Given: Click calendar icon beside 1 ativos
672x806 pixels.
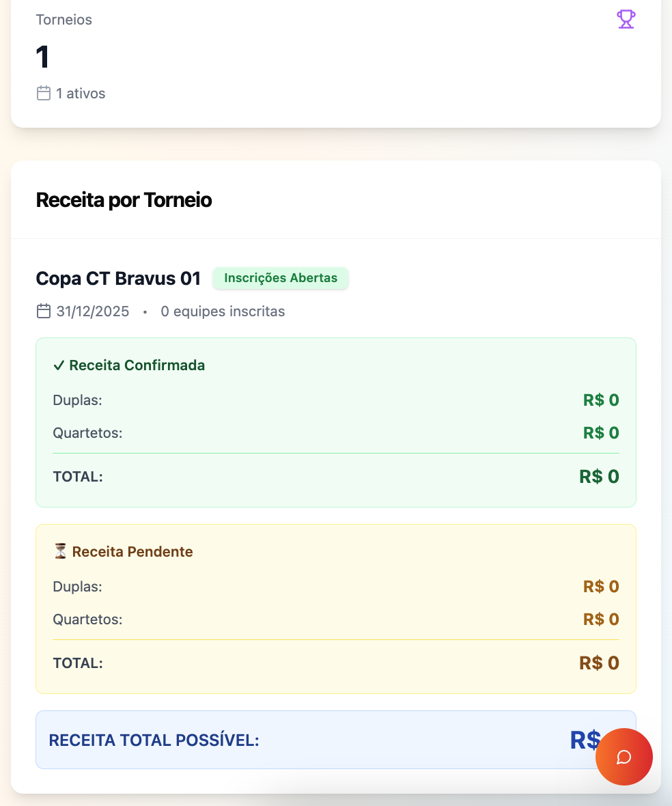Looking at the screenshot, I should 44,94.
